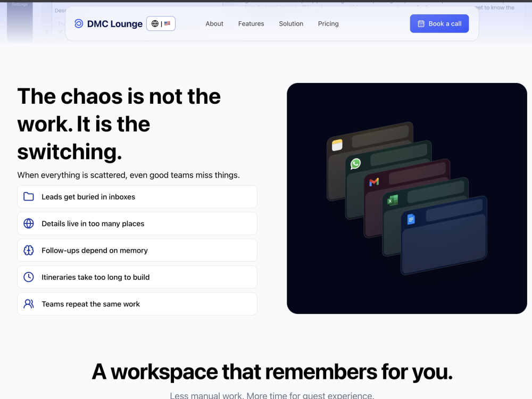Click the folder icon beside Leads get buried
This screenshot has width=532, height=399.
[29, 197]
